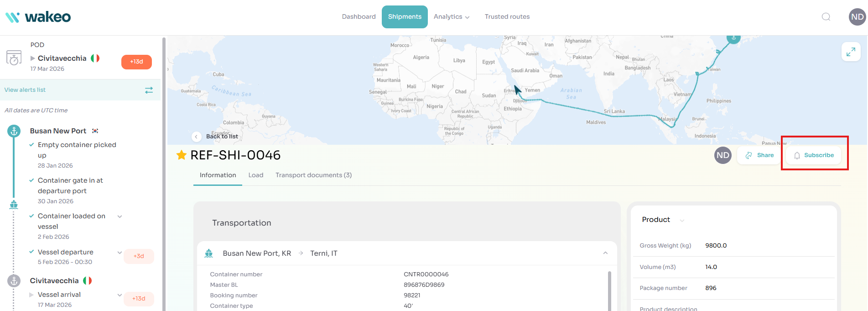868x311 pixels.
Task: Click the search magnifier icon
Action: coord(826,17)
